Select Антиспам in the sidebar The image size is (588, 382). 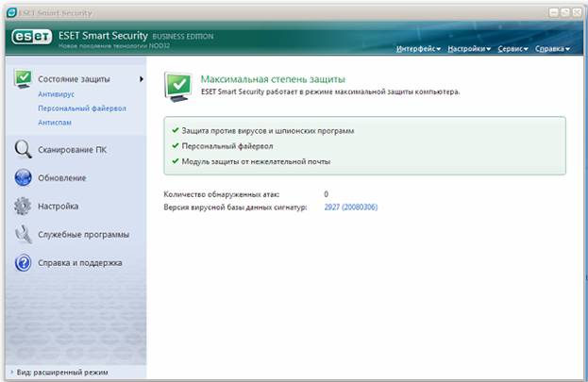click(x=55, y=123)
